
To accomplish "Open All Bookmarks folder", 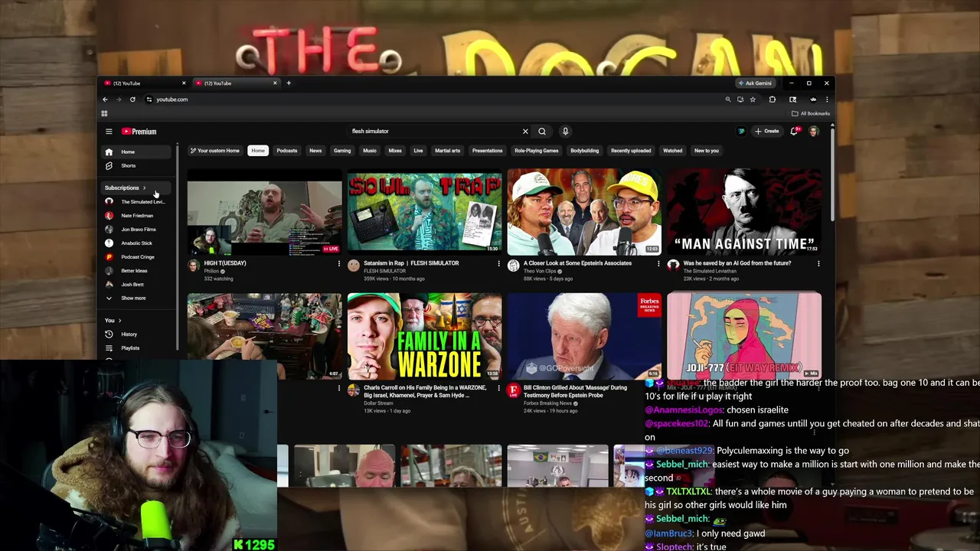I will click(812, 113).
